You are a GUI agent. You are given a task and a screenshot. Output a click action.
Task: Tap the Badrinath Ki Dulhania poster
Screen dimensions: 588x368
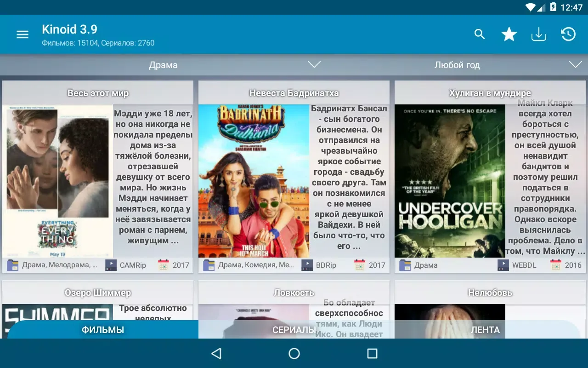click(254, 181)
